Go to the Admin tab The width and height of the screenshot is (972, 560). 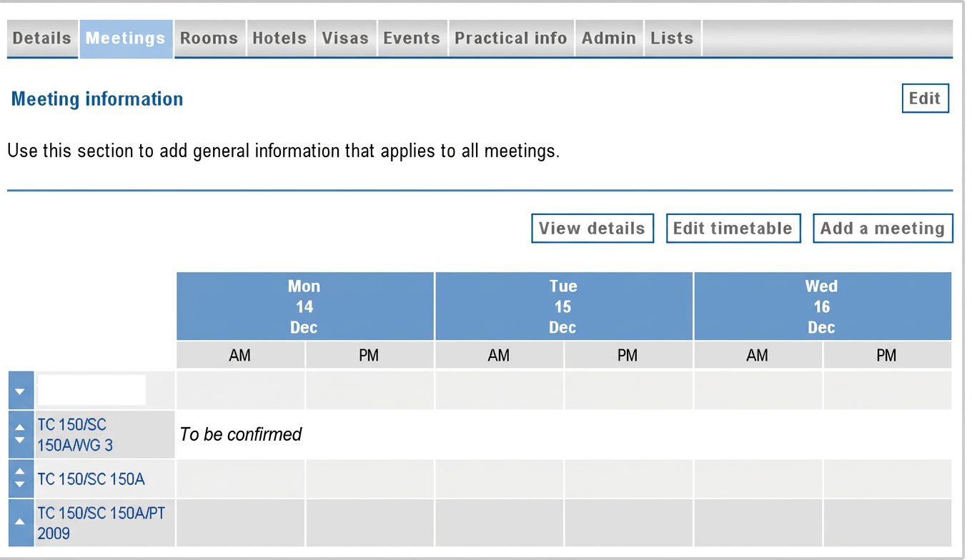point(609,39)
